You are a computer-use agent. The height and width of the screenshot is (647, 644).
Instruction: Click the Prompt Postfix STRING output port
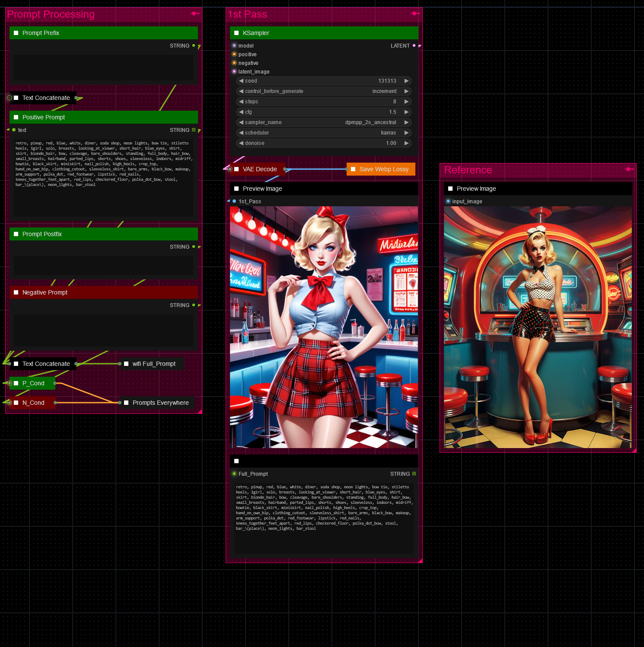click(x=194, y=247)
